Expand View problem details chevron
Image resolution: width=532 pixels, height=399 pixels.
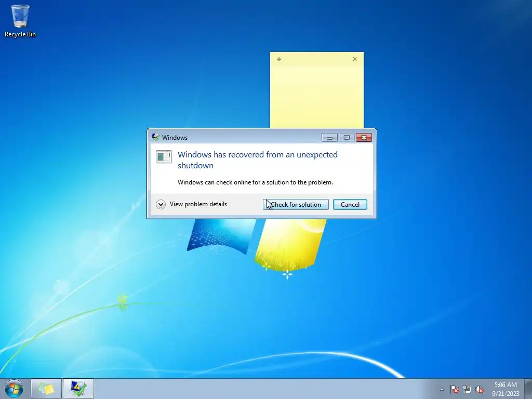[x=161, y=204]
